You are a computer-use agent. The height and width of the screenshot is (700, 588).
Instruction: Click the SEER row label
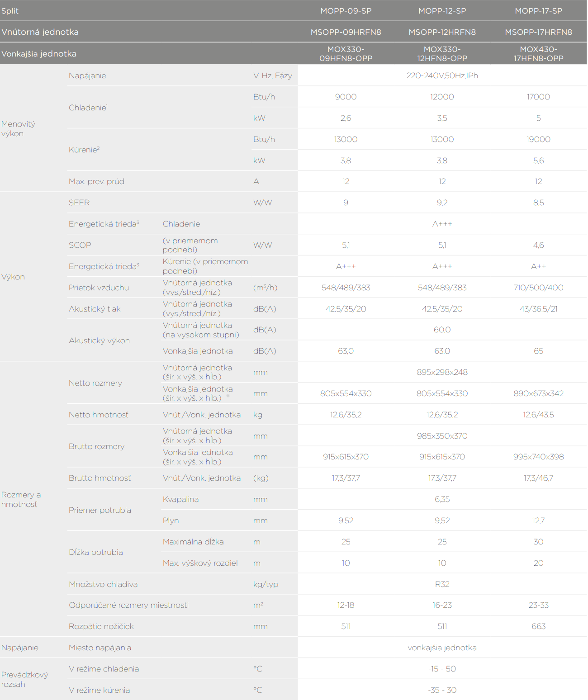tap(79, 203)
